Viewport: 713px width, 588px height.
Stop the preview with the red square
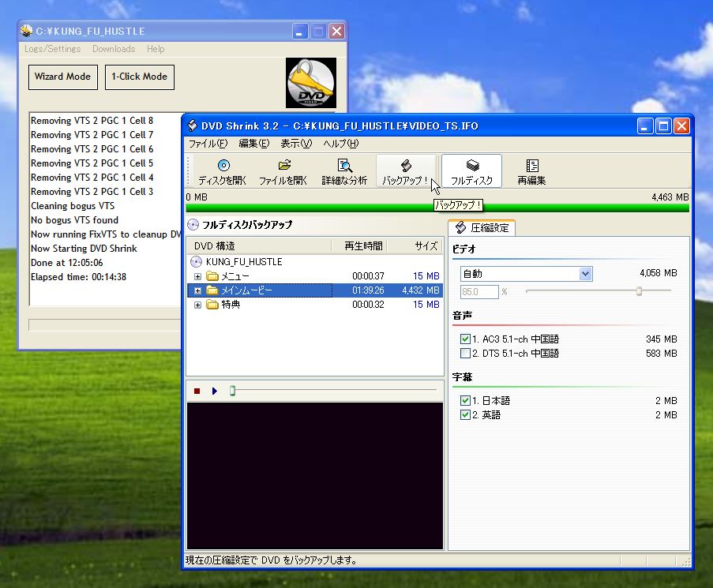197,391
